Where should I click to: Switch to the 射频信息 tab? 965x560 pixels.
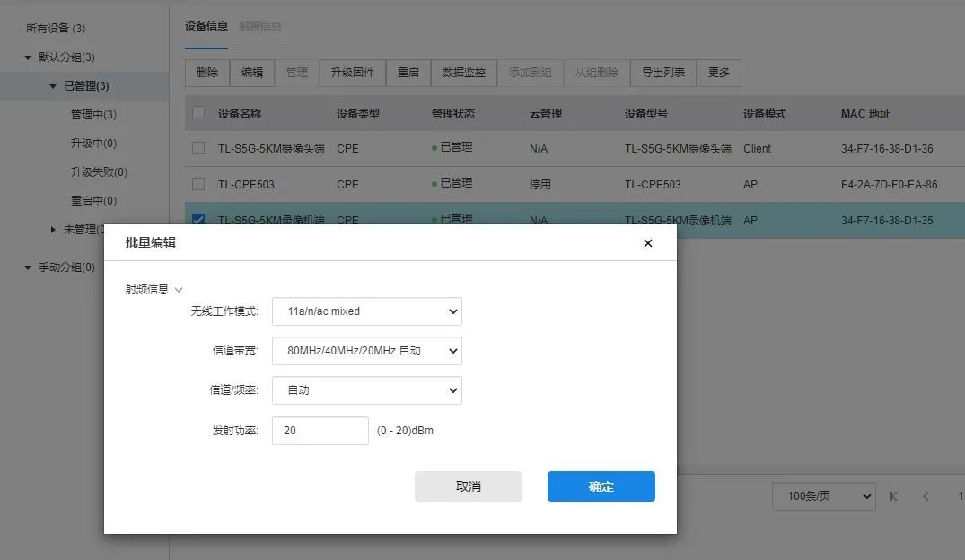click(262, 26)
